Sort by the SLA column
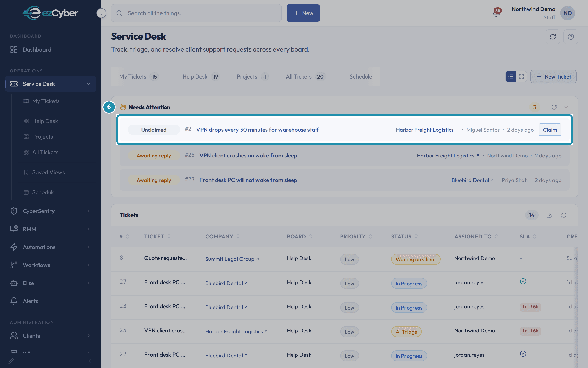 click(x=528, y=237)
